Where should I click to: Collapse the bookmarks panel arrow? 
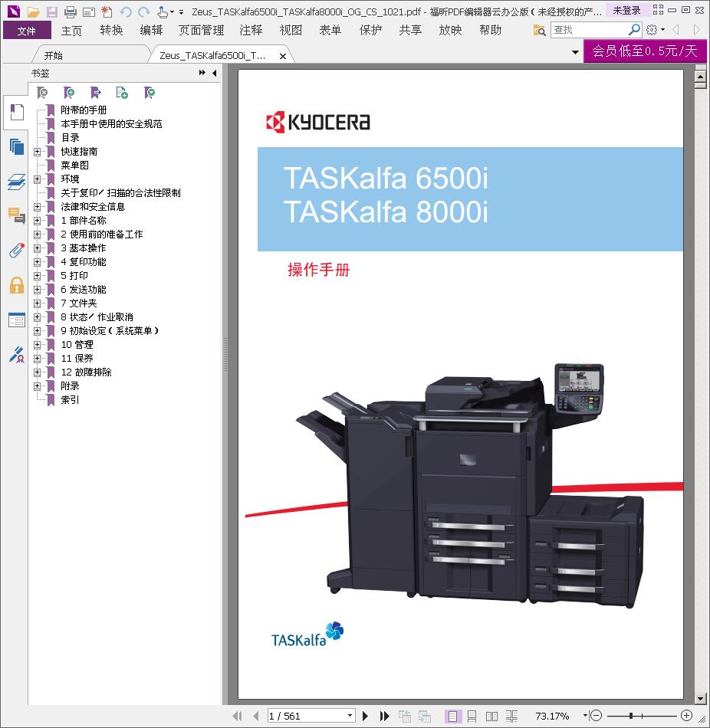pyautogui.click(x=214, y=73)
